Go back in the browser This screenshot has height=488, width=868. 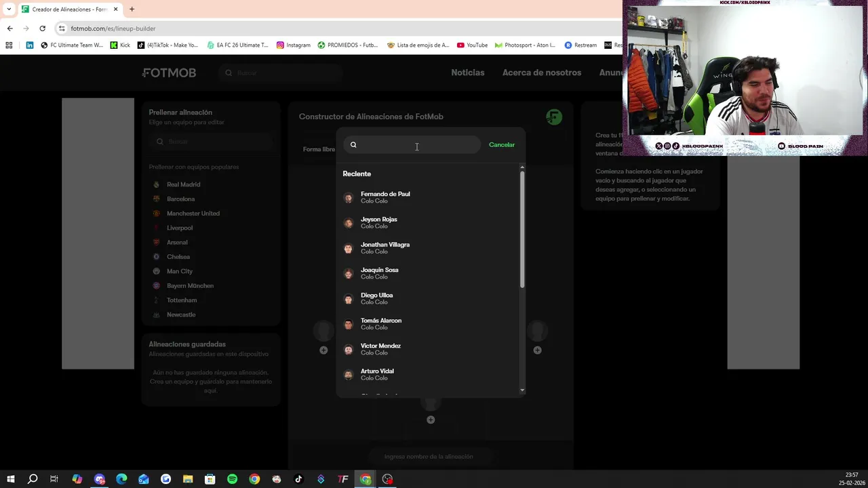point(9,28)
